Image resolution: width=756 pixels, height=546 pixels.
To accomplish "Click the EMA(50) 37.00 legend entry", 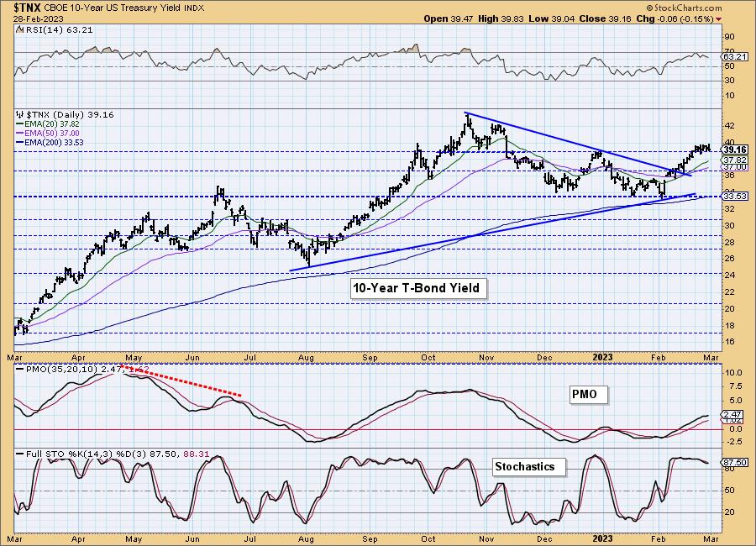I will (47, 133).
